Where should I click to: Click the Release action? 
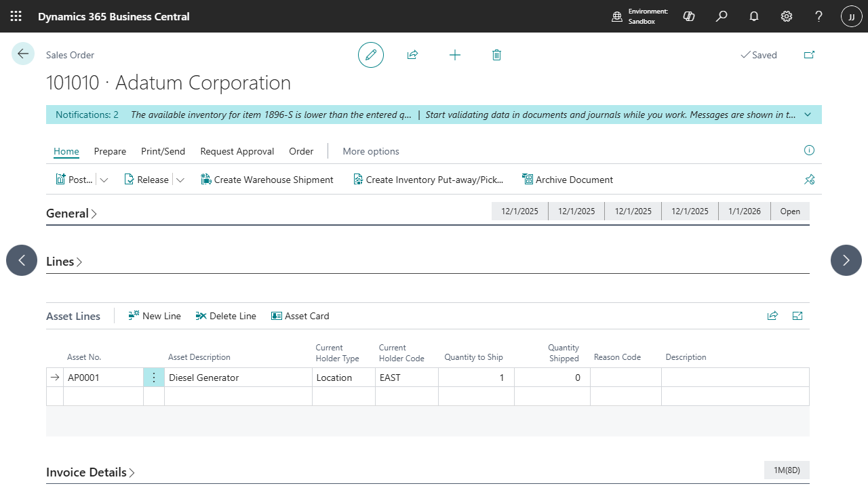146,180
